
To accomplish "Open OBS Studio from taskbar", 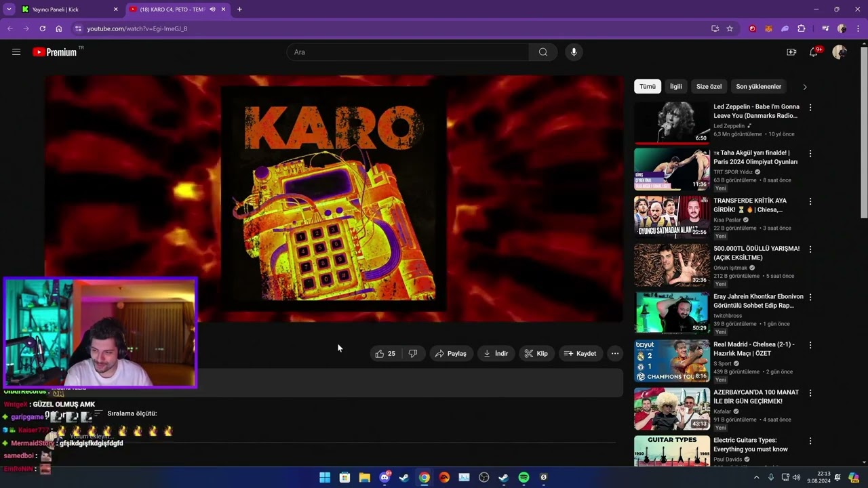I will 484,477.
